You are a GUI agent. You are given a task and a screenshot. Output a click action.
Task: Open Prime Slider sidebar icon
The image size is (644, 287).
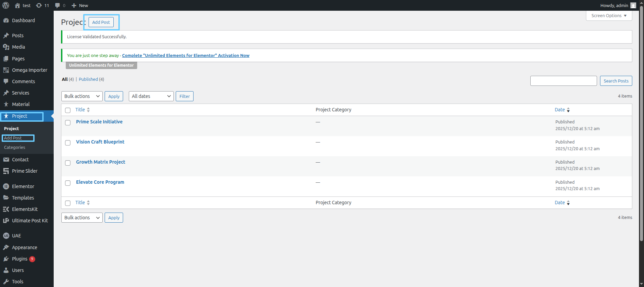click(6, 171)
